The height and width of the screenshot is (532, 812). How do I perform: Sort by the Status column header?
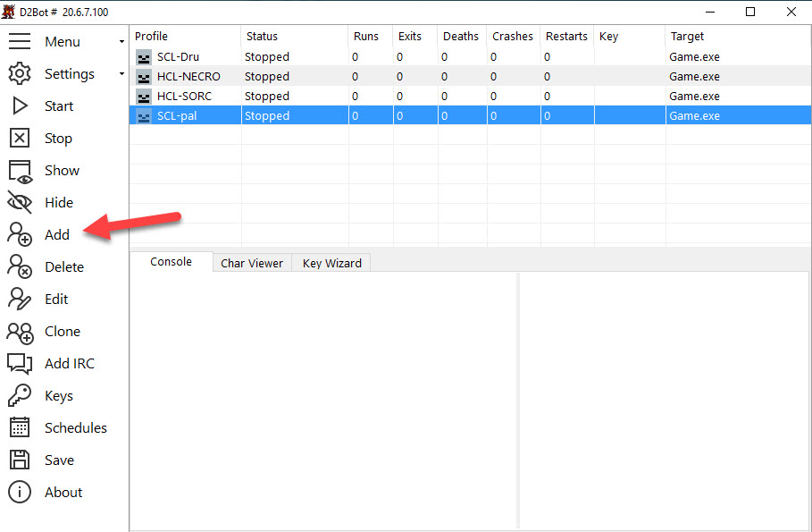click(295, 37)
